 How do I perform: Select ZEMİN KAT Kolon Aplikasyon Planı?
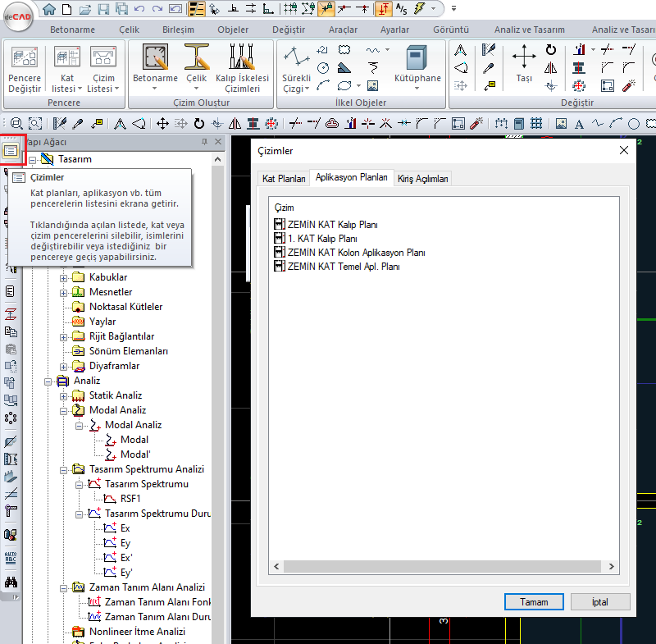[350, 253]
